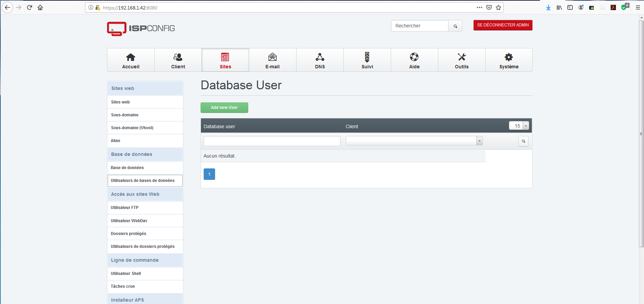Select Utilisateurs de bases de données
This screenshot has width=644, height=304.
pyautogui.click(x=145, y=181)
